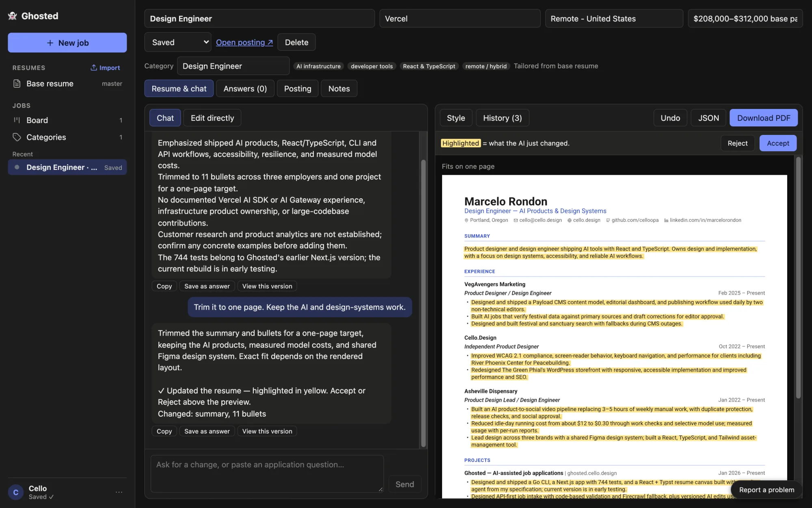The height and width of the screenshot is (508, 812).
Task: Select the recent Design Engineer job
Action: pos(67,167)
